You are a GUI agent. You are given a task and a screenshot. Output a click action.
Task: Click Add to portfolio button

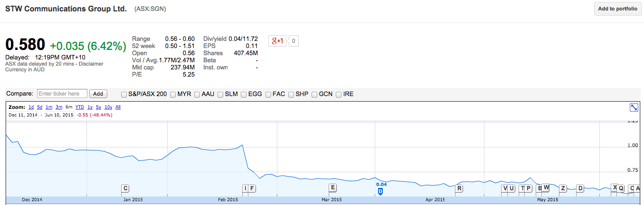617,9
